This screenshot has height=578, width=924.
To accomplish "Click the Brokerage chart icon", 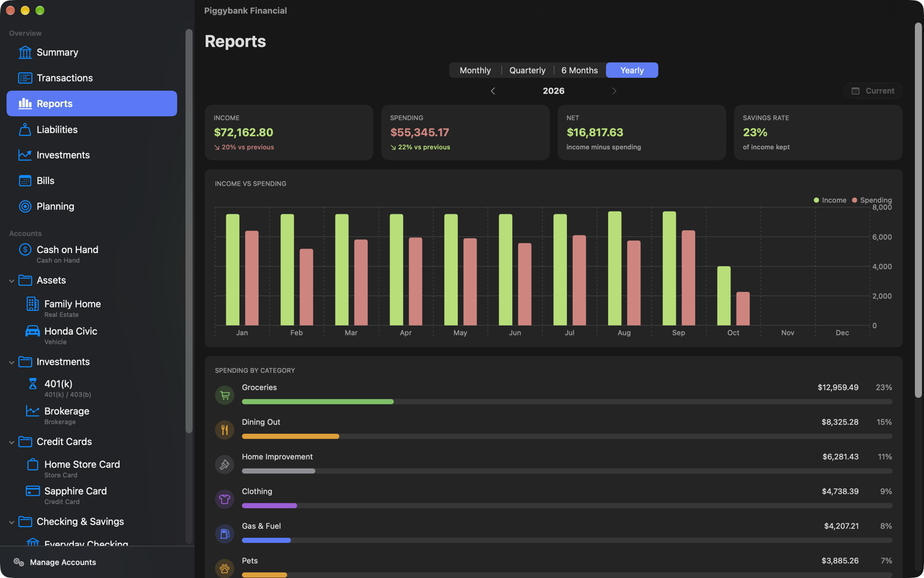I will (32, 411).
